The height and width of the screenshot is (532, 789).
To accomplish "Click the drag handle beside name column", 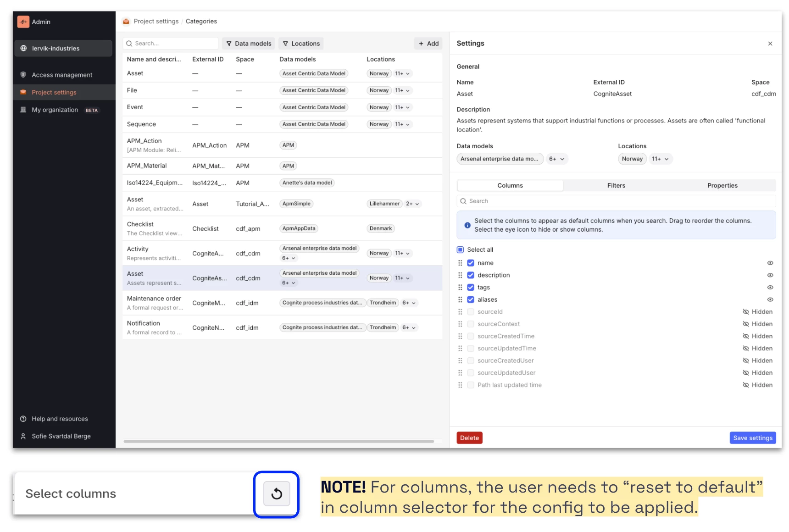I will pos(460,263).
